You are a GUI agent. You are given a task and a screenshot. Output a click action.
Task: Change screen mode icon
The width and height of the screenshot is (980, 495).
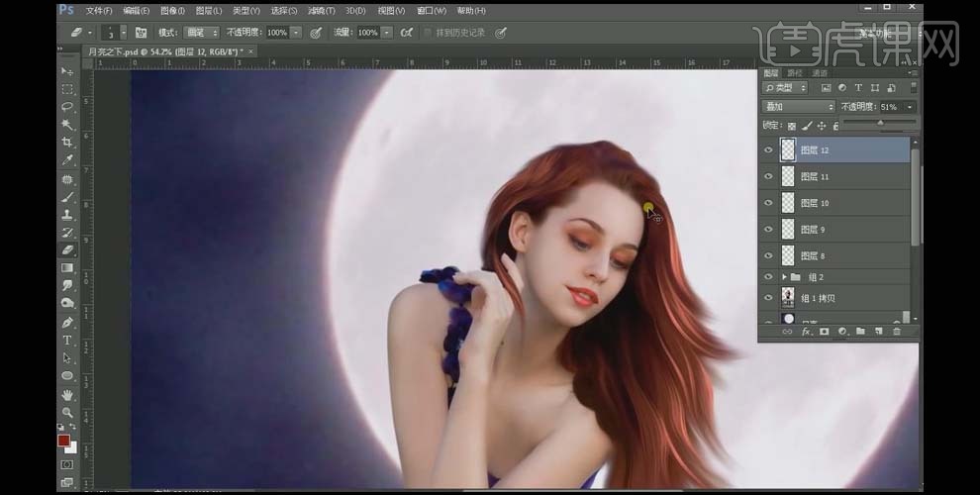[67, 482]
